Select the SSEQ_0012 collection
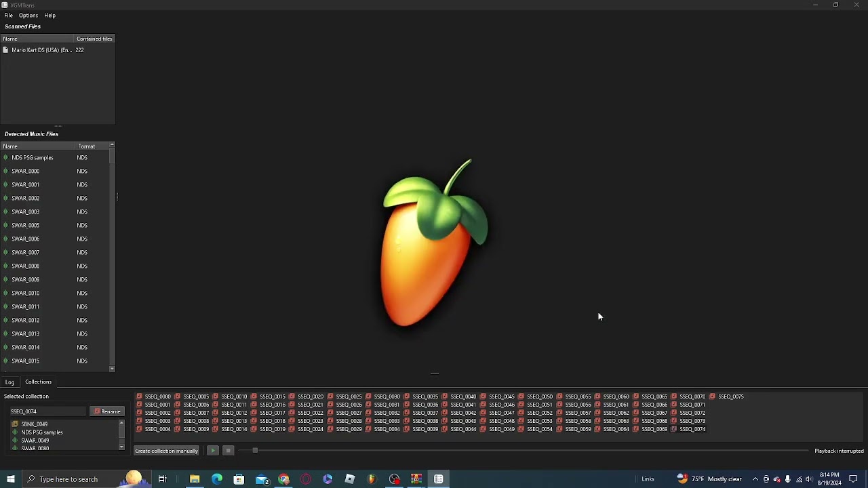Viewport: 868px width, 488px height. click(230, 413)
